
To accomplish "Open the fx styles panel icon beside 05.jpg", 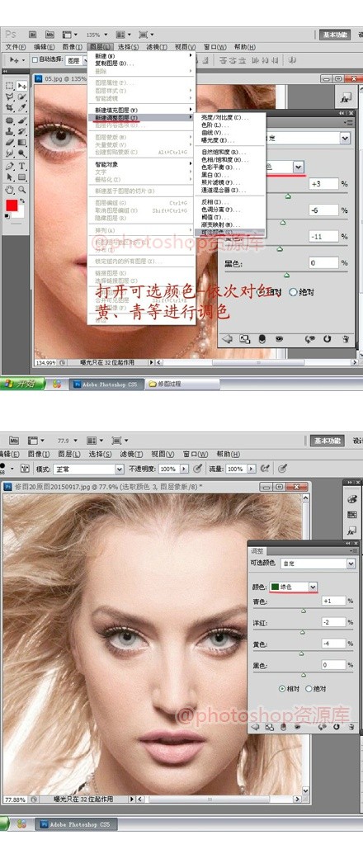I will (x=346, y=99).
